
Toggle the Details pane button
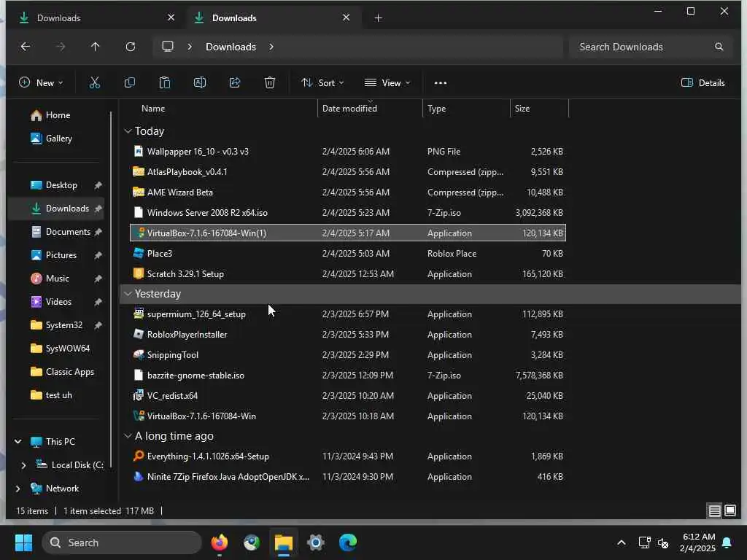[703, 83]
